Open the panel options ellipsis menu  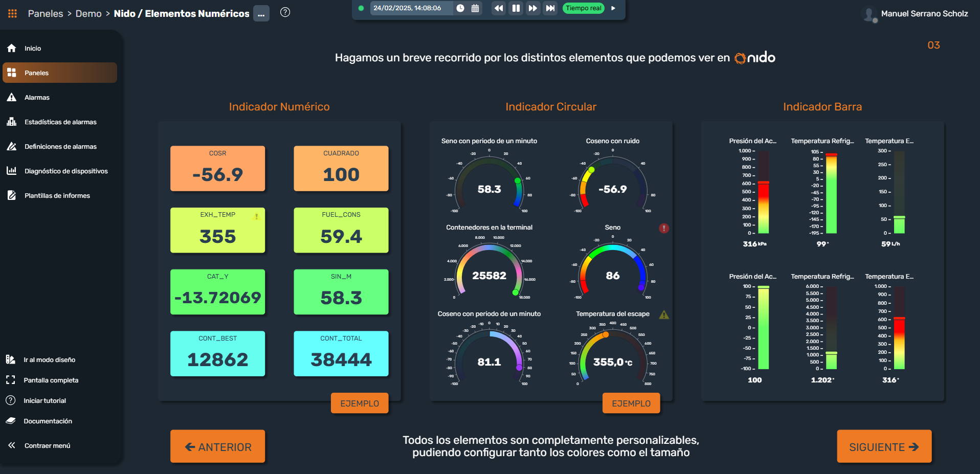coord(261,14)
